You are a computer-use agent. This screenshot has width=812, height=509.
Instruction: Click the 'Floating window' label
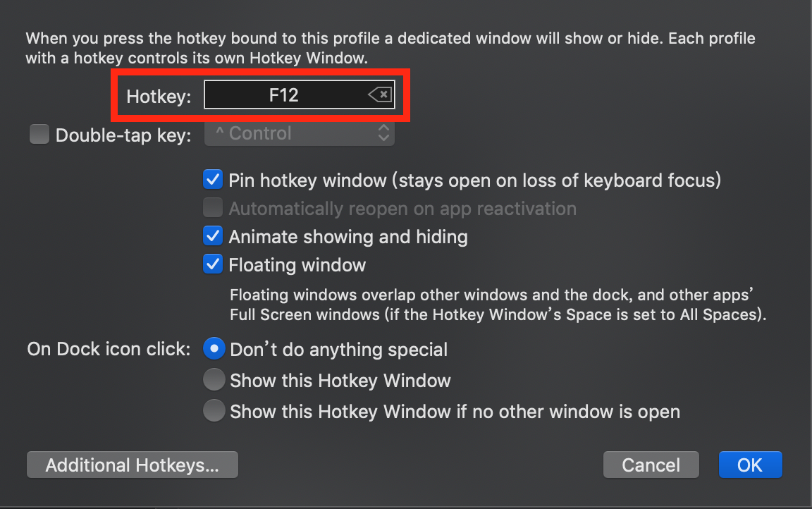tap(296, 264)
